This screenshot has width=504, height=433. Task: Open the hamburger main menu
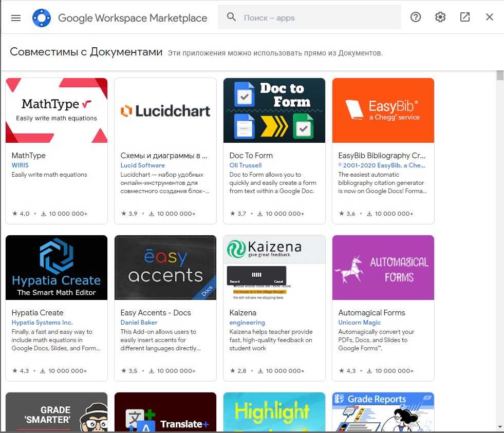click(x=16, y=17)
